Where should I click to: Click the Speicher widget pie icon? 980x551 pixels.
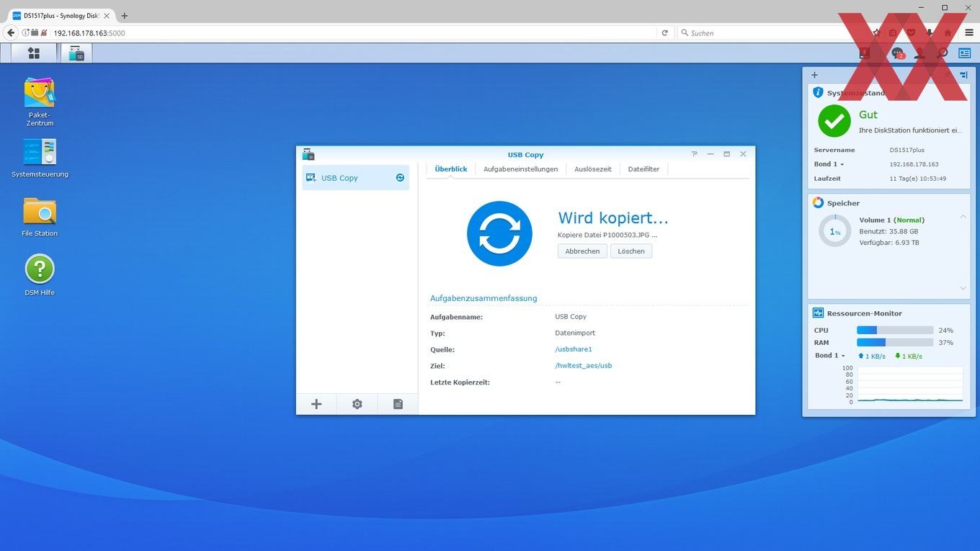pyautogui.click(x=818, y=202)
